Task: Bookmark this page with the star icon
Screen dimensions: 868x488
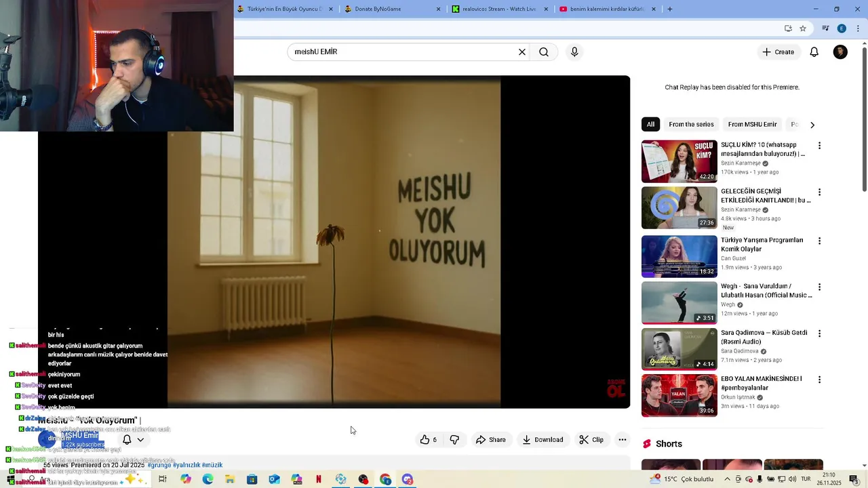Action: (x=803, y=28)
